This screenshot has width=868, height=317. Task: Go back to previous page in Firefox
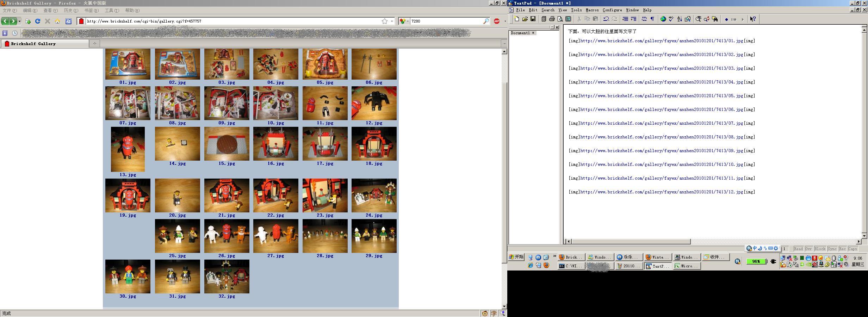5,21
